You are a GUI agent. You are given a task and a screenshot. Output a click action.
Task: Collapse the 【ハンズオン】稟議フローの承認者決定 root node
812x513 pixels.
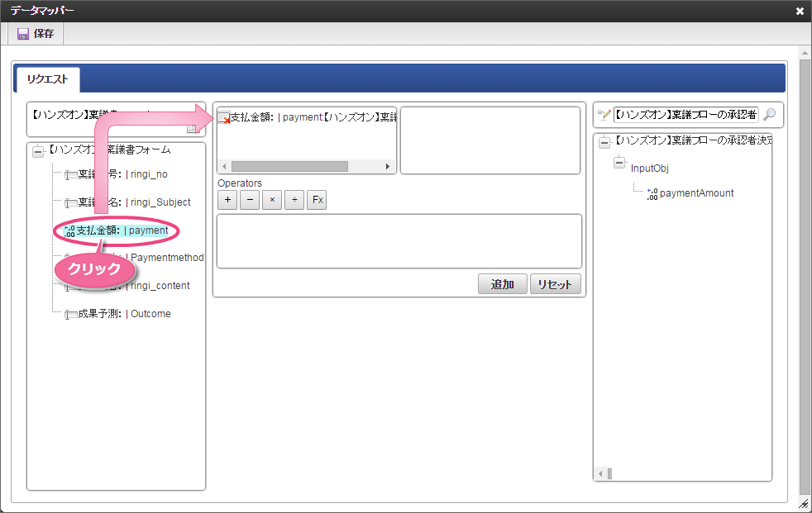[x=604, y=143]
